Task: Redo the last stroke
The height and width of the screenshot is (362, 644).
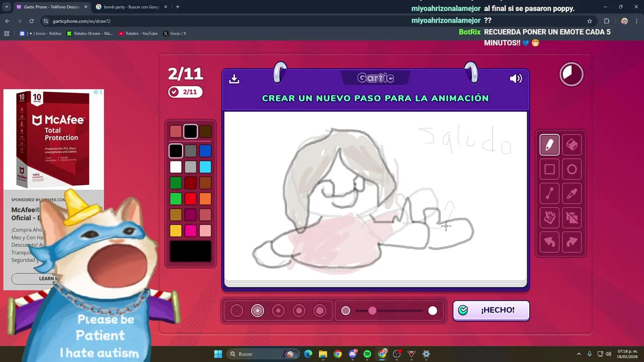Action: (x=572, y=242)
